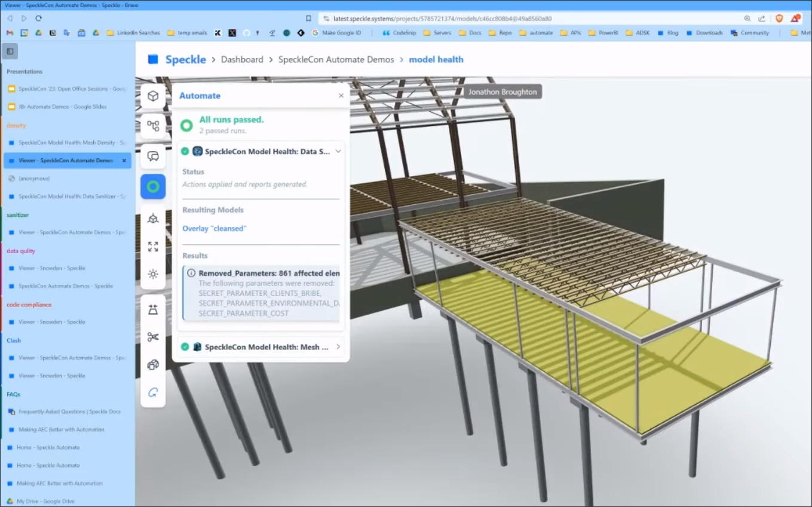Click the curved arrow icon at toolbar bottom
Viewport: 812px width, 507px height.
pos(153,392)
